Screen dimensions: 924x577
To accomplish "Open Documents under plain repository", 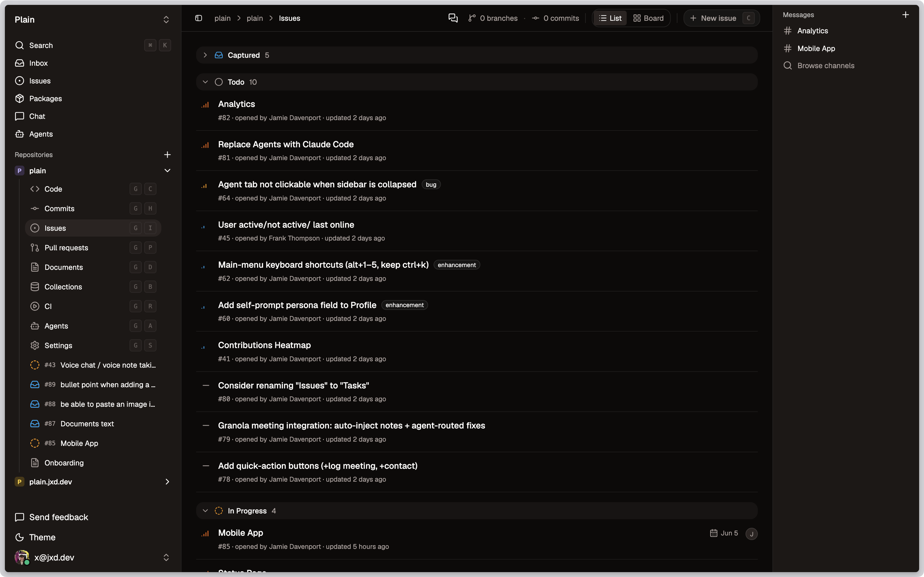I will click(93, 267).
